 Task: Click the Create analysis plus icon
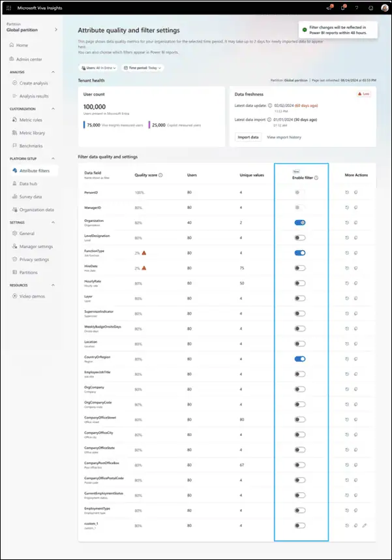[x=14, y=83]
